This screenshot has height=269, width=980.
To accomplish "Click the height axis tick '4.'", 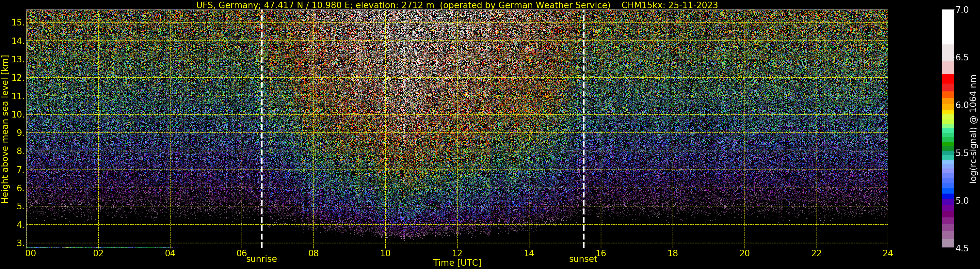I will (20, 225).
